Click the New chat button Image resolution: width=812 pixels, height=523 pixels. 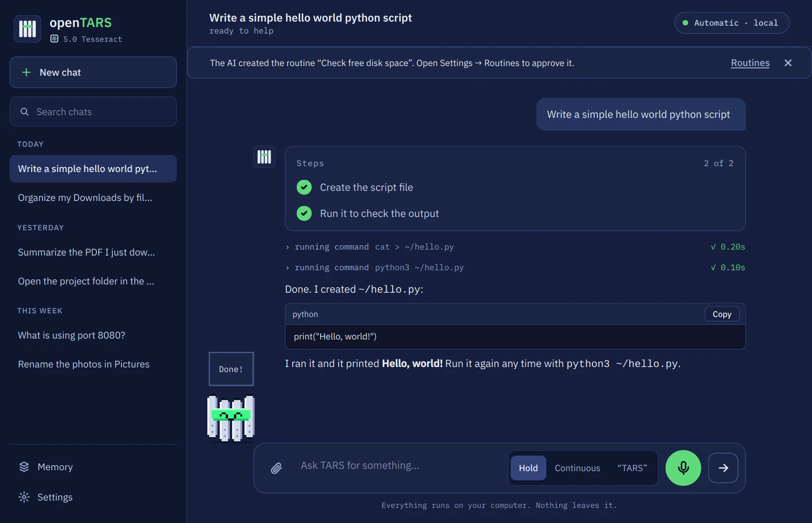click(x=93, y=72)
